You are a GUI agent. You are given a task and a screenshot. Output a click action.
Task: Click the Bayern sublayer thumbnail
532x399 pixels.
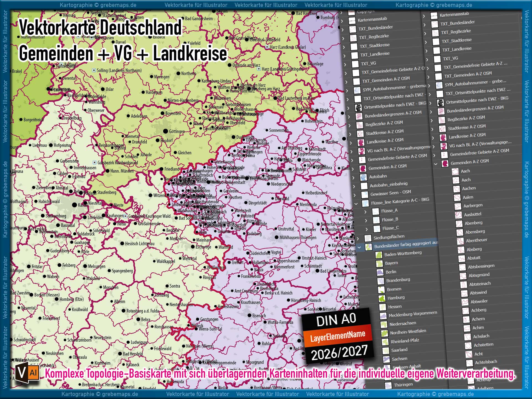[x=379, y=264]
